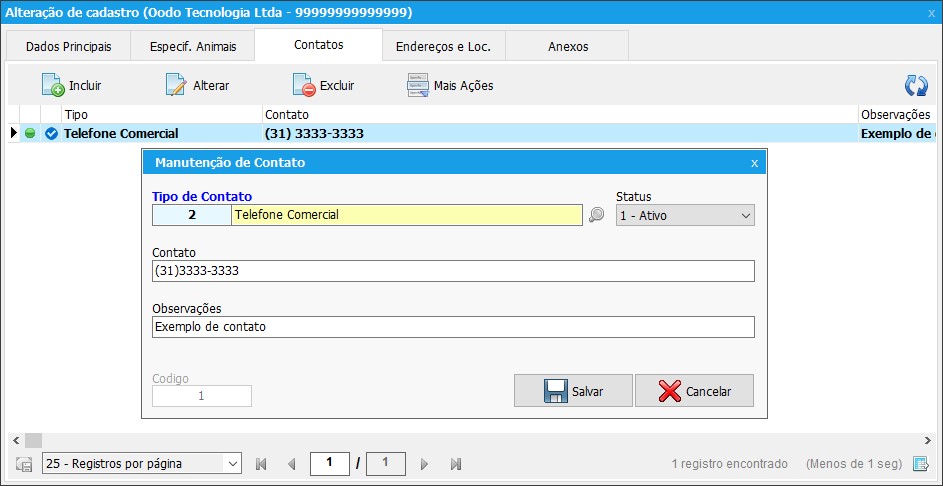Open the Mais Ações menu
This screenshot has width=943, height=486.
point(450,85)
